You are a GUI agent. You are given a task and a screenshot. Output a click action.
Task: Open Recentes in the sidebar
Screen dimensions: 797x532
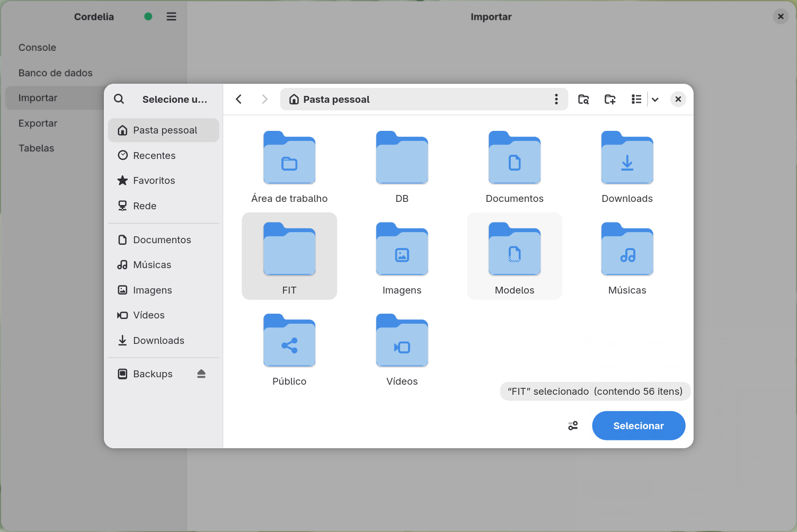(x=164, y=155)
